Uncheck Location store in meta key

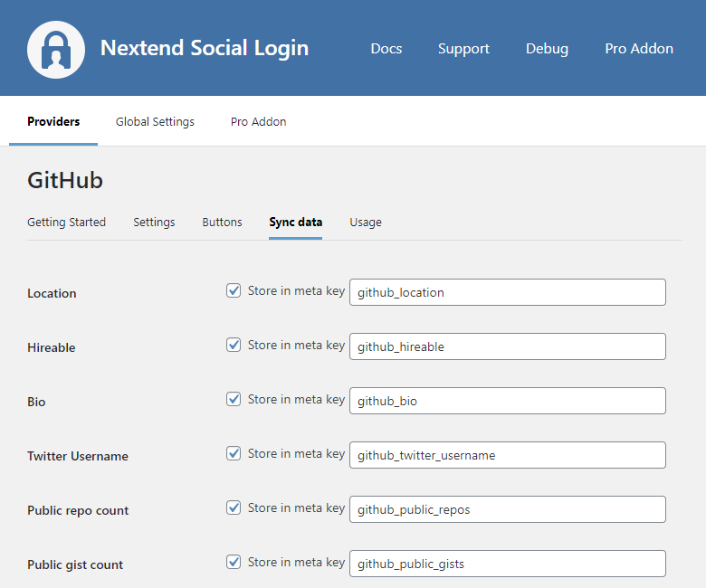pyautogui.click(x=234, y=291)
